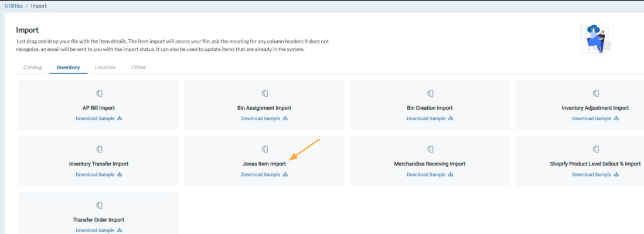The width and height of the screenshot is (644, 234).
Task: Click the Bin Assignment Import file icon
Action: (x=264, y=93)
